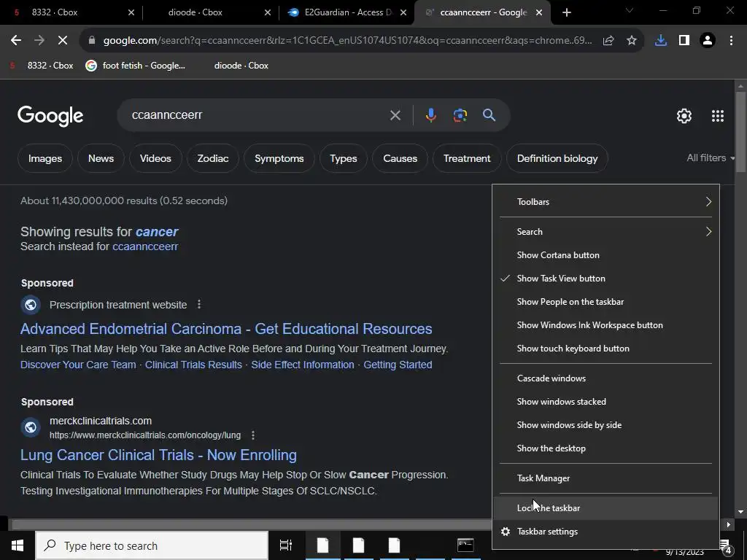Screen dimensions: 747x560
Task: Click the Type here to search box
Action: 152,545
